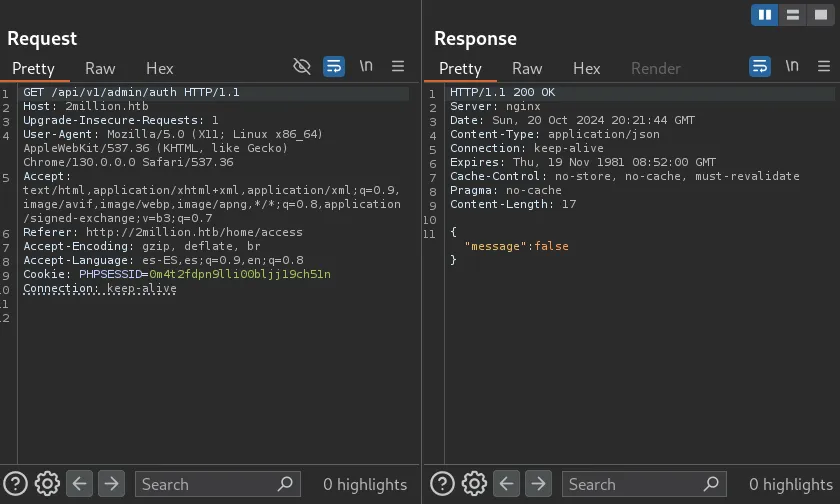
Task: Go to next match in Response
Action: (x=538, y=484)
